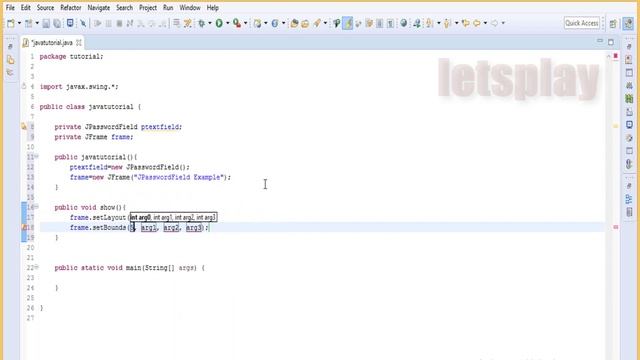The height and width of the screenshot is (360, 640).
Task: Click the Run Last Tool icon with red toolbox
Action: pyautogui.click(x=237, y=24)
